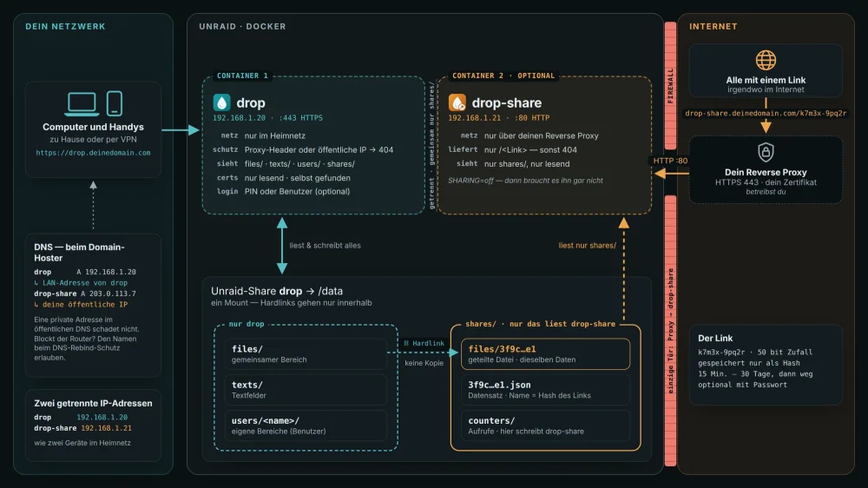The image size is (868, 488).
Task: Click the Computer und Handys title
Action: click(93, 127)
